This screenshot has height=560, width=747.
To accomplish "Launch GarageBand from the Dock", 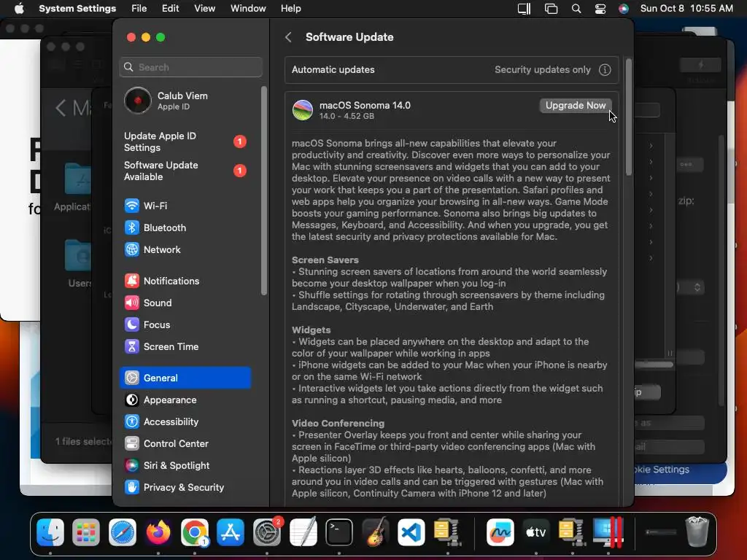I will coord(376,532).
